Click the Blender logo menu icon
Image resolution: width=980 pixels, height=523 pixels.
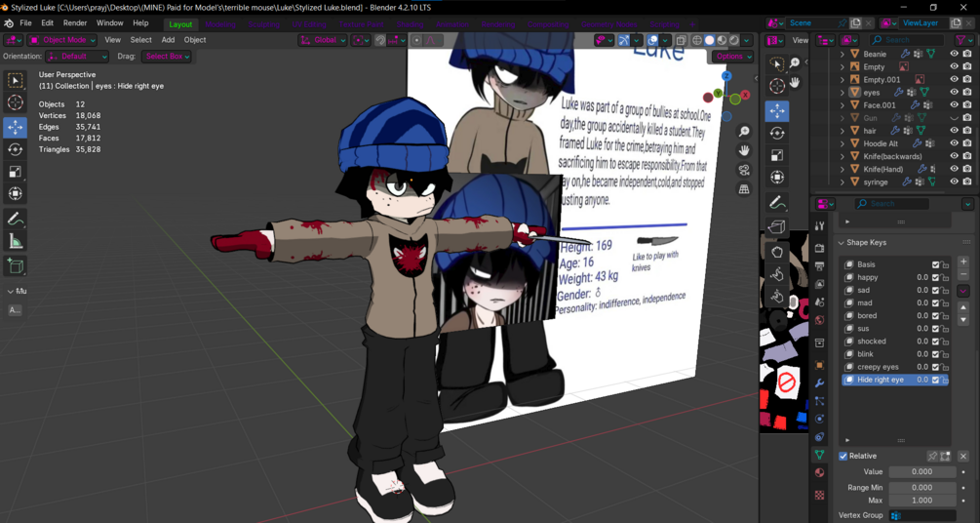[9, 23]
